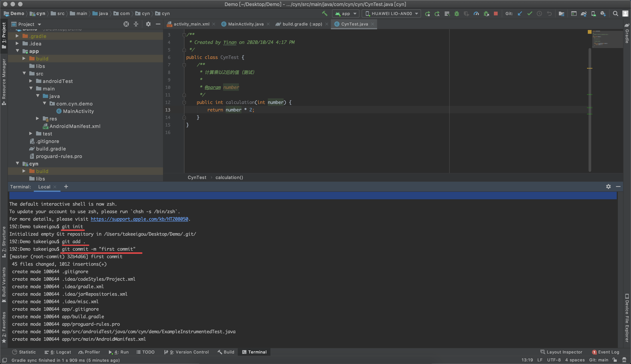631x364 pixels.
Task: Click the Debug app bug icon
Action: (x=457, y=14)
